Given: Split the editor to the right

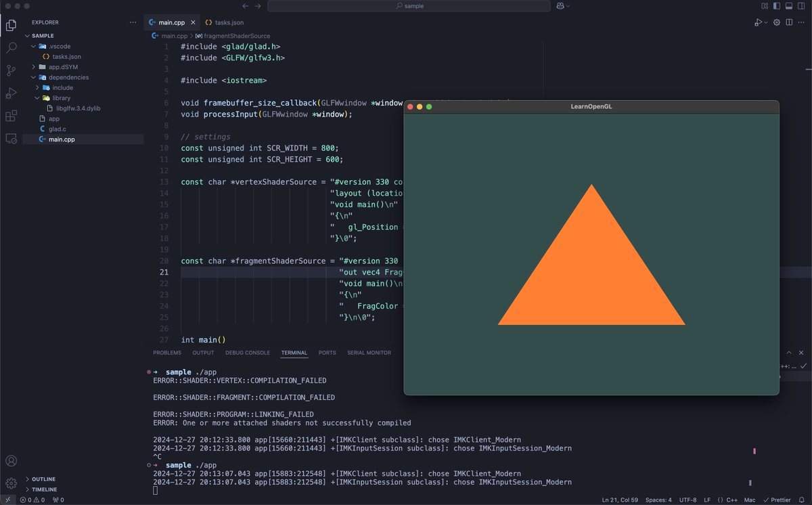Looking at the screenshot, I should click(789, 22).
